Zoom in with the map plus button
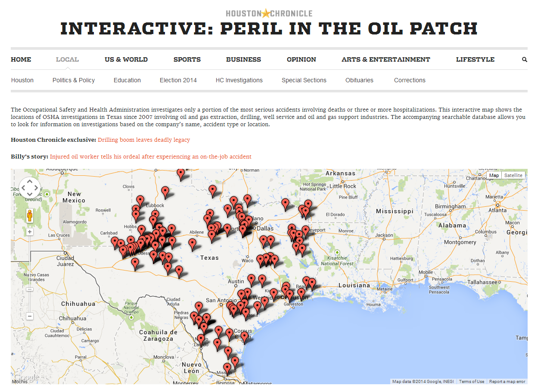 click(30, 232)
